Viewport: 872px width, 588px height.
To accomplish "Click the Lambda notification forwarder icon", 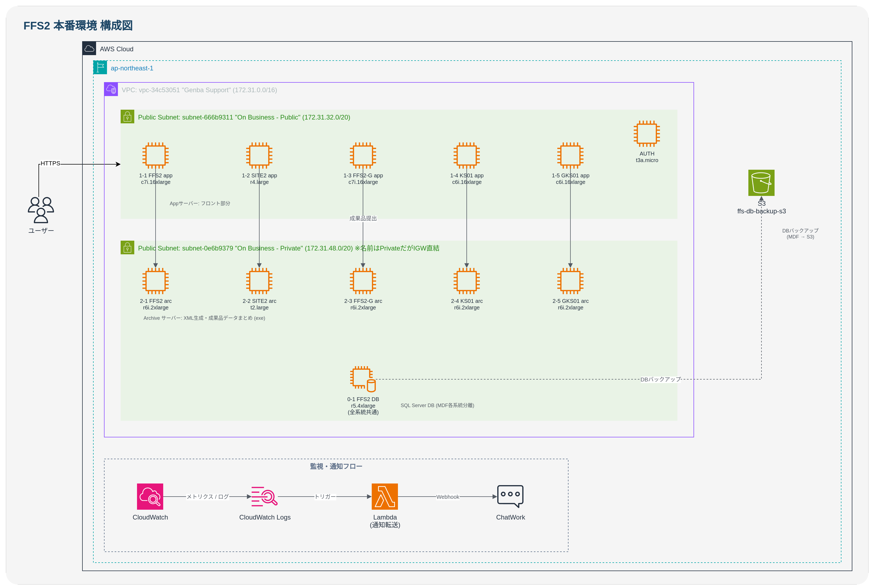I will [x=385, y=496].
